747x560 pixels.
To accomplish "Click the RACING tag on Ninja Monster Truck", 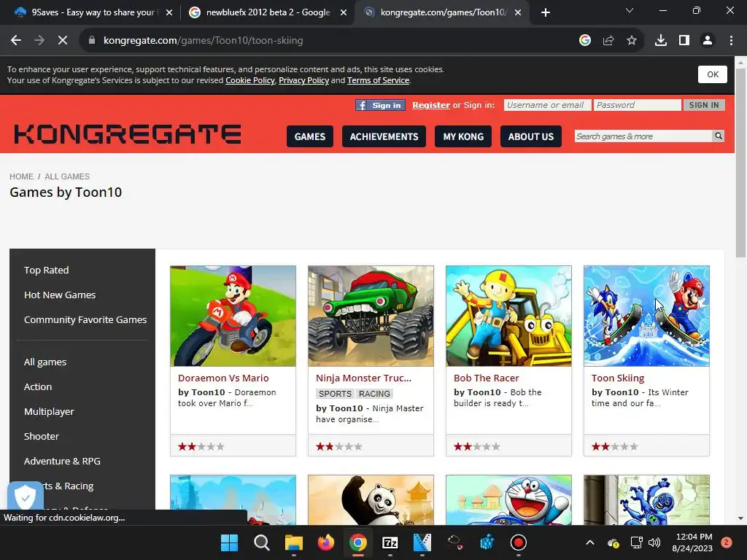I will (374, 394).
